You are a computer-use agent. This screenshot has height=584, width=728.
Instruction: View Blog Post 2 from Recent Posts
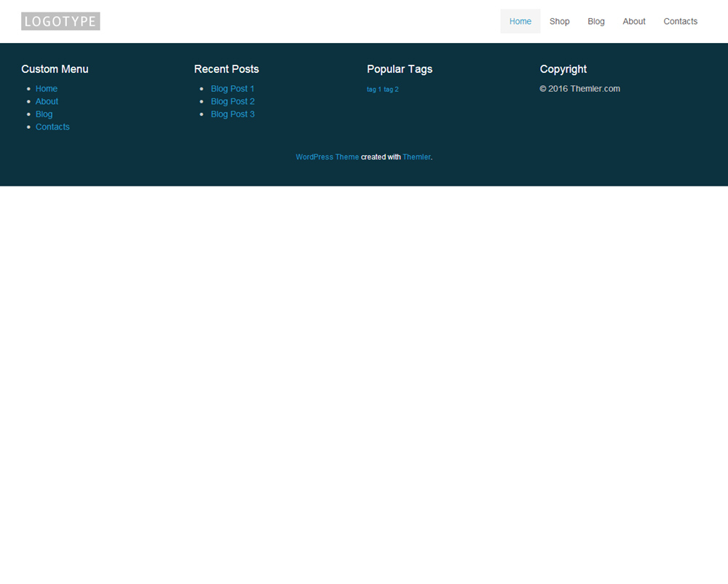[232, 101]
